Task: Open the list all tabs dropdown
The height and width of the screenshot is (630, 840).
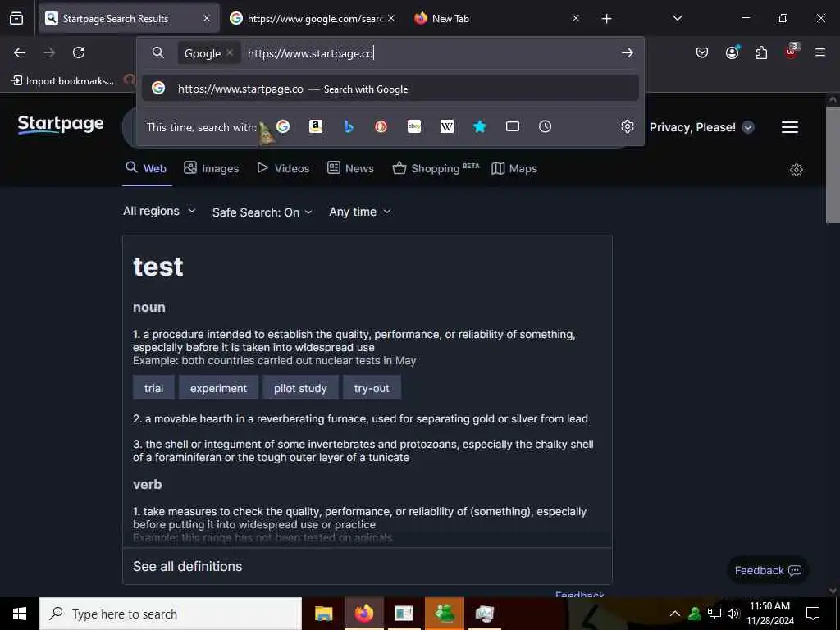Action: tap(677, 18)
